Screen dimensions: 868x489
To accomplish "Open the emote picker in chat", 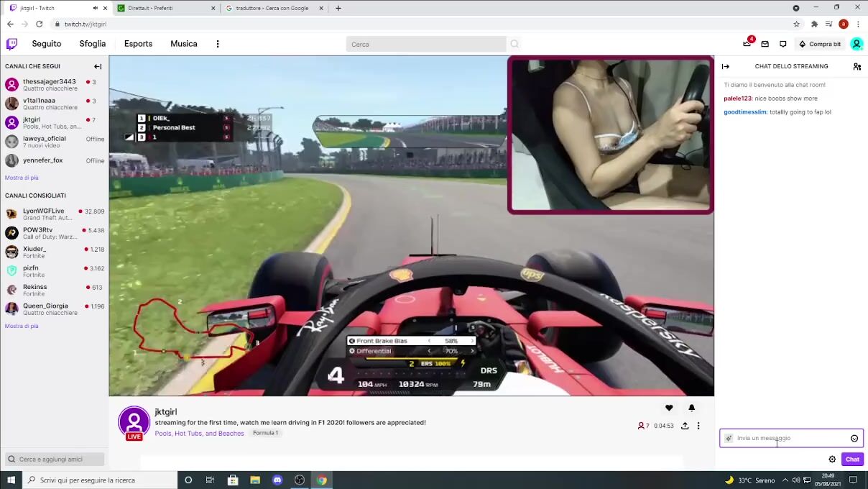I will 854,438.
